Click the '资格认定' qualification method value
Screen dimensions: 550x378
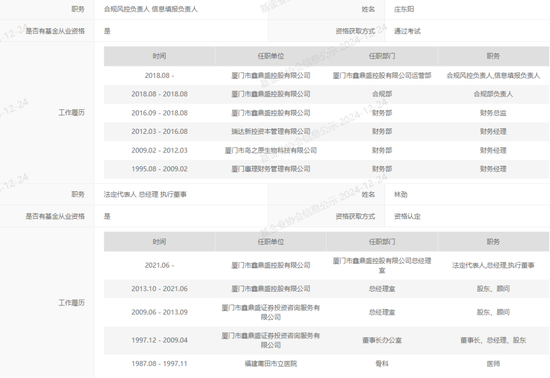pos(407,216)
